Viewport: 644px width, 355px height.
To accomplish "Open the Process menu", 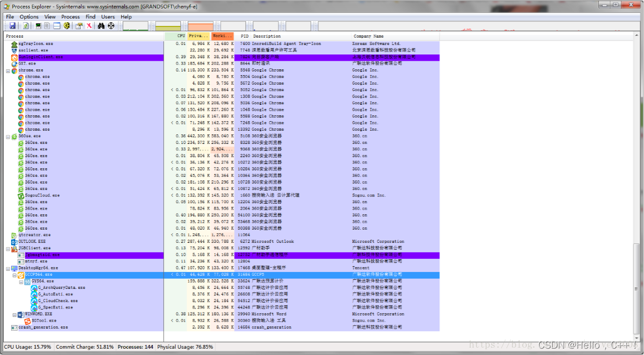I will coord(70,17).
